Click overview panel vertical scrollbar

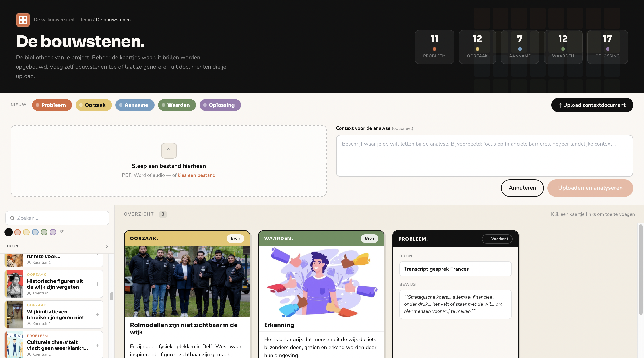[640, 270]
